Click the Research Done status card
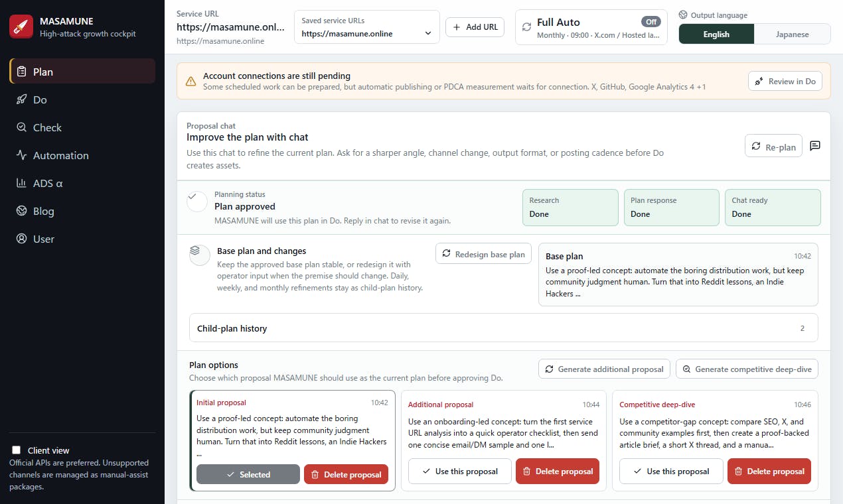The width and height of the screenshot is (843, 504). (x=570, y=208)
